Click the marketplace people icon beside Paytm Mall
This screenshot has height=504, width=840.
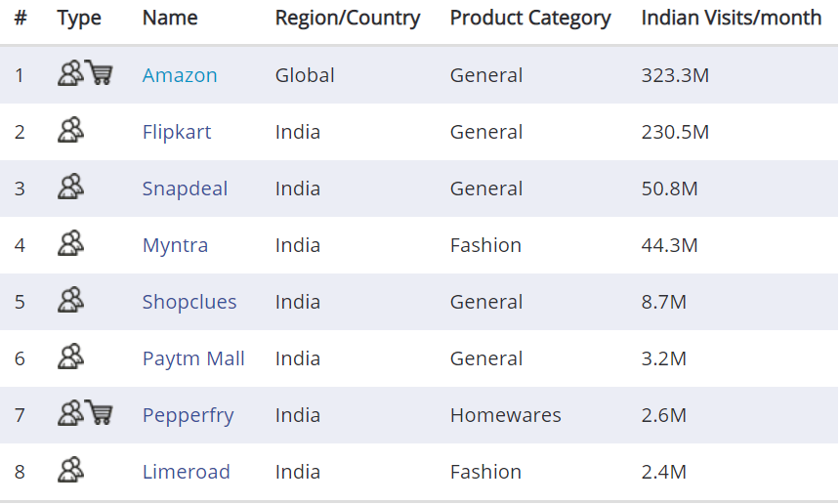coord(70,357)
